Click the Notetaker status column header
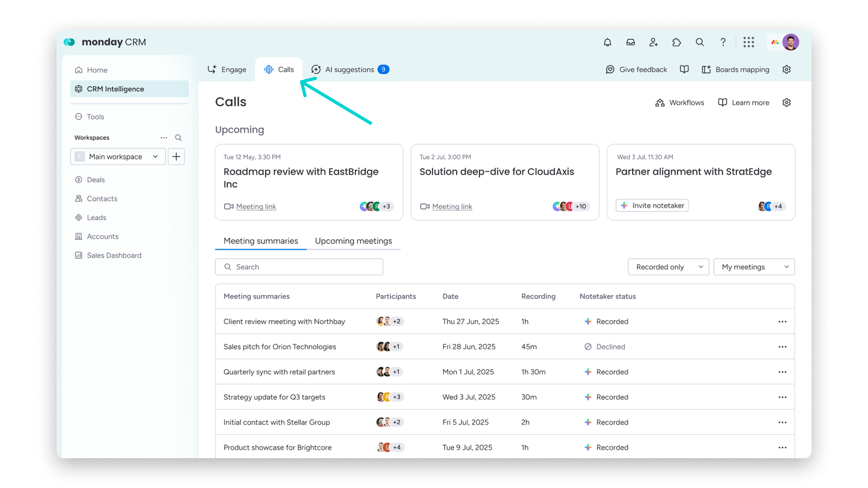 point(608,296)
